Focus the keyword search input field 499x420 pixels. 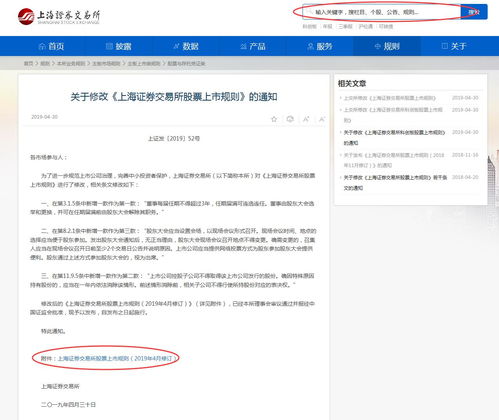click(382, 12)
